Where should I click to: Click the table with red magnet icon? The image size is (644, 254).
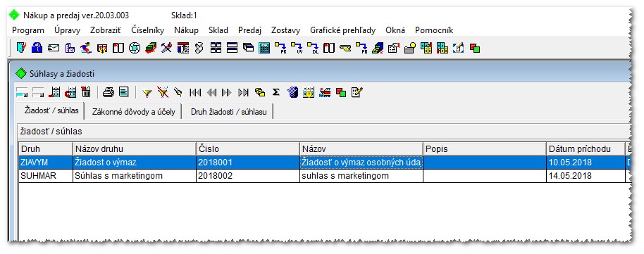click(x=70, y=92)
